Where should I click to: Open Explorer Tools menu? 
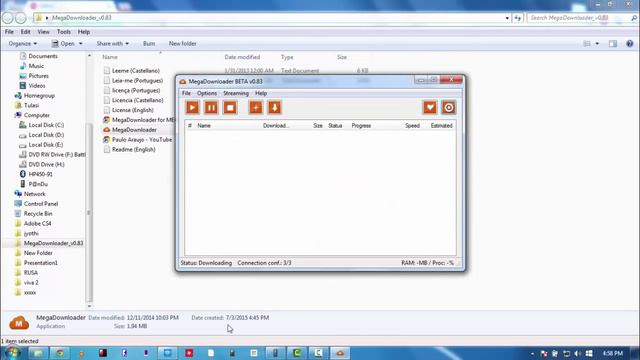(x=64, y=32)
